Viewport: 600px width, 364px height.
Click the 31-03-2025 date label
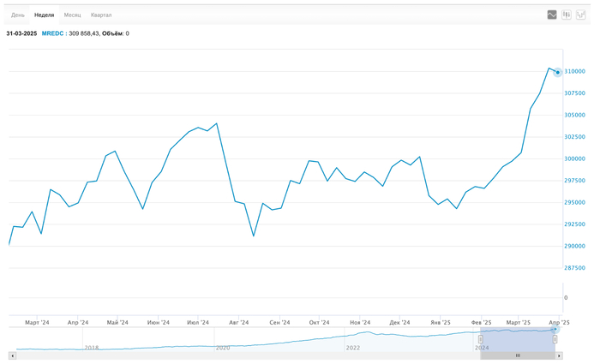tap(21, 33)
